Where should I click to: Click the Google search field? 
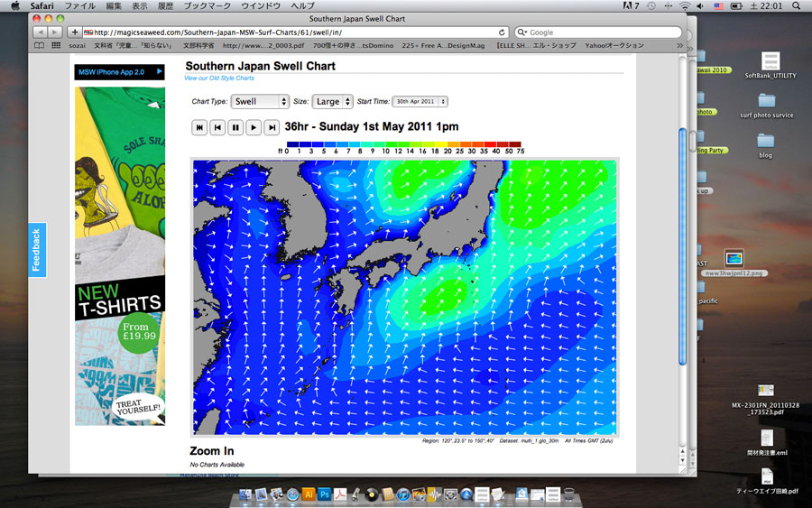click(x=598, y=32)
